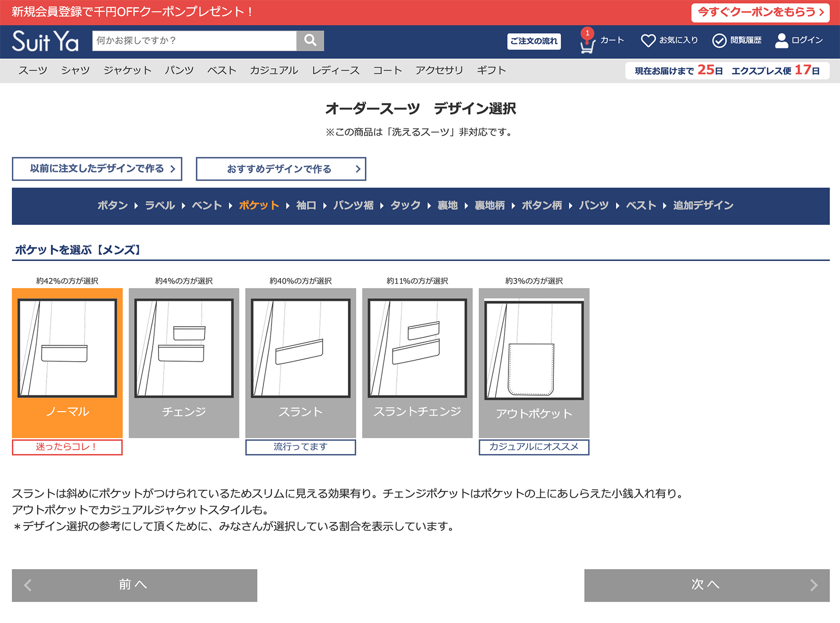Jump to the 裏地 design step
Viewport: 840px width, 623px height.
(x=447, y=206)
